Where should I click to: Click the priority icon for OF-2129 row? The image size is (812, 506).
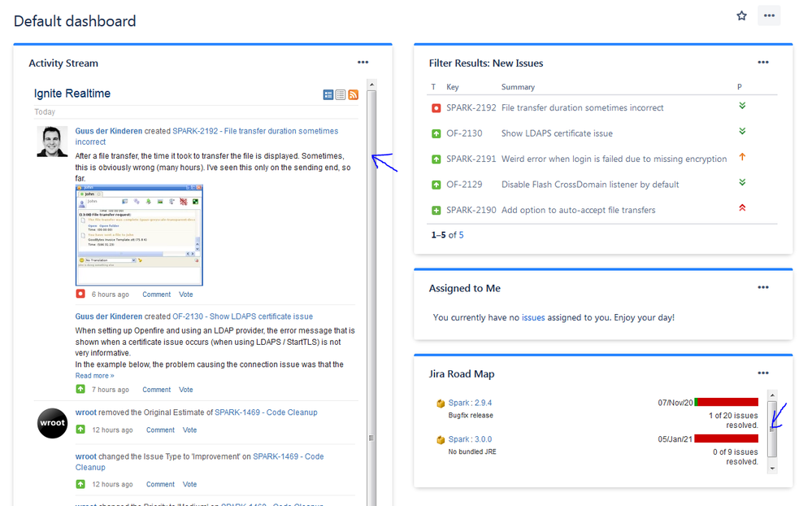[x=742, y=182]
